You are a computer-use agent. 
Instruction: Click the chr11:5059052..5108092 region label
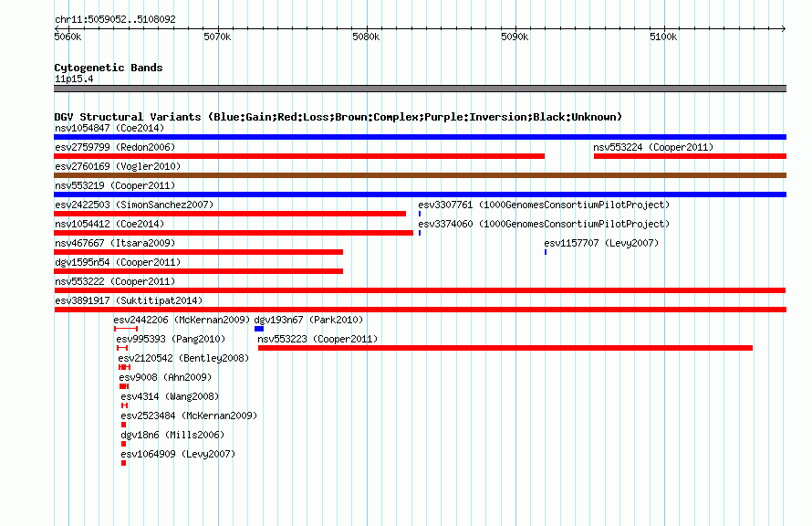pyautogui.click(x=115, y=19)
